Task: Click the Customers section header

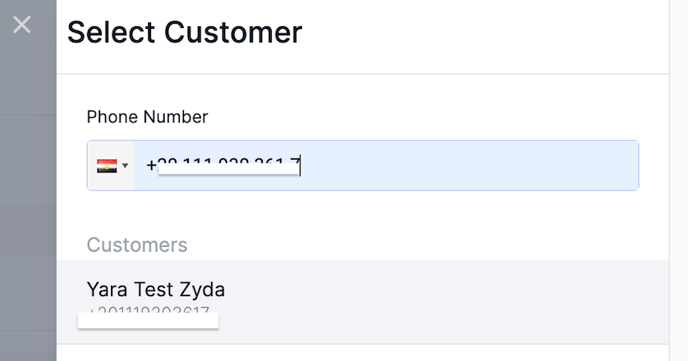Action: click(137, 245)
